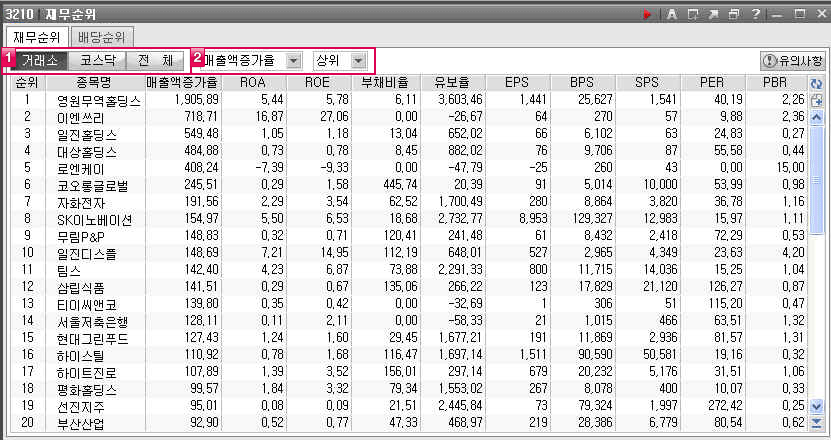Image resolution: width=831 pixels, height=440 pixels.
Task: Click the memo note icon in title bar
Action: click(693, 14)
